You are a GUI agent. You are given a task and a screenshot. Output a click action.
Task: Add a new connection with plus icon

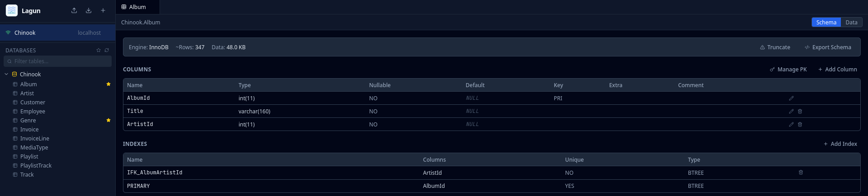(x=103, y=10)
